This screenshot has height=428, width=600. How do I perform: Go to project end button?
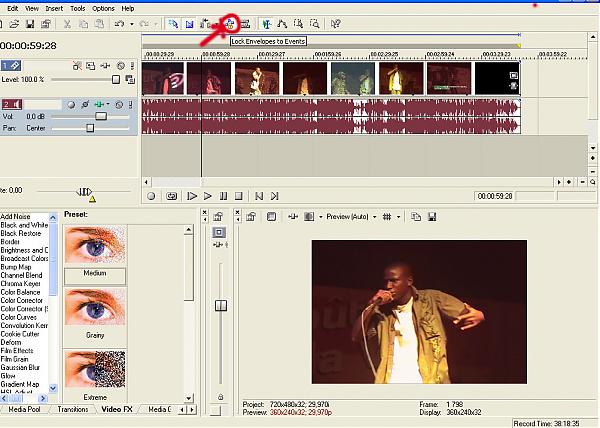[x=274, y=196]
